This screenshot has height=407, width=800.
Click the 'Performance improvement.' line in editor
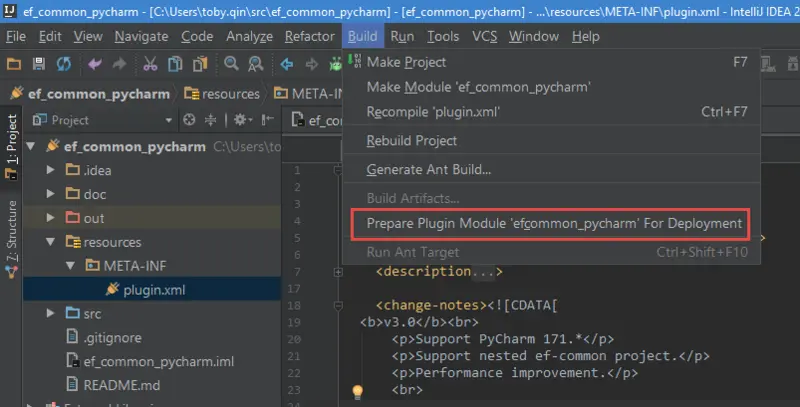click(515, 373)
